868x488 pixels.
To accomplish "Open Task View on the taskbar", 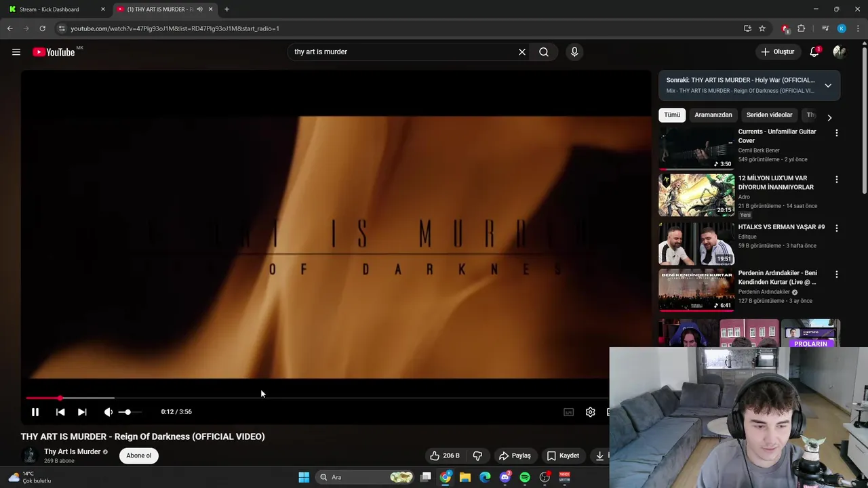I will point(426,477).
